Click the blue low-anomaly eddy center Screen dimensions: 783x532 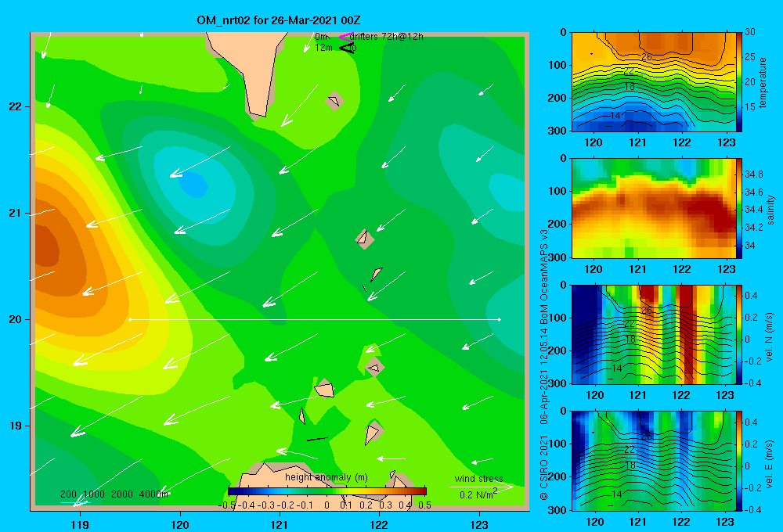click(193, 185)
